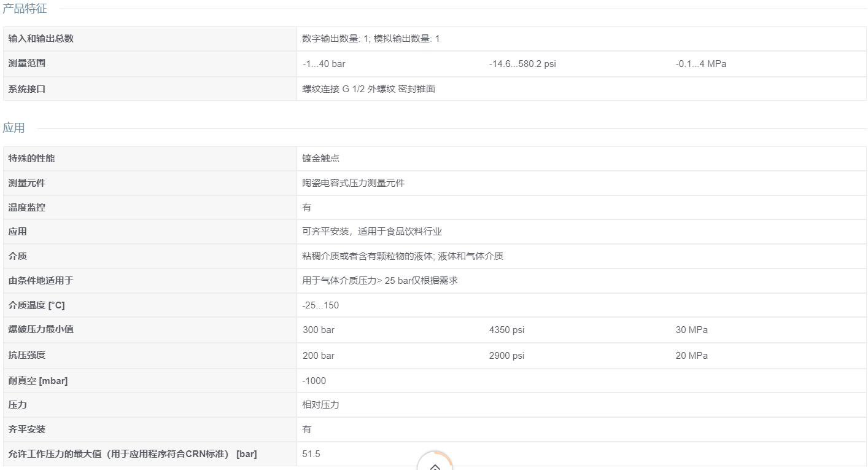The image size is (868, 470).
Task: Click the 由条件地适用于 row label
Action: [41, 281]
